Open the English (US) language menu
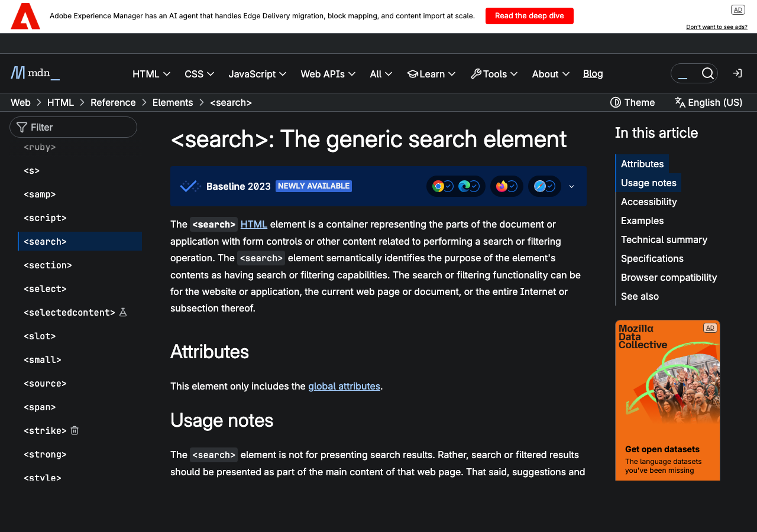Screen dimensions: 757x532 pos(708,102)
